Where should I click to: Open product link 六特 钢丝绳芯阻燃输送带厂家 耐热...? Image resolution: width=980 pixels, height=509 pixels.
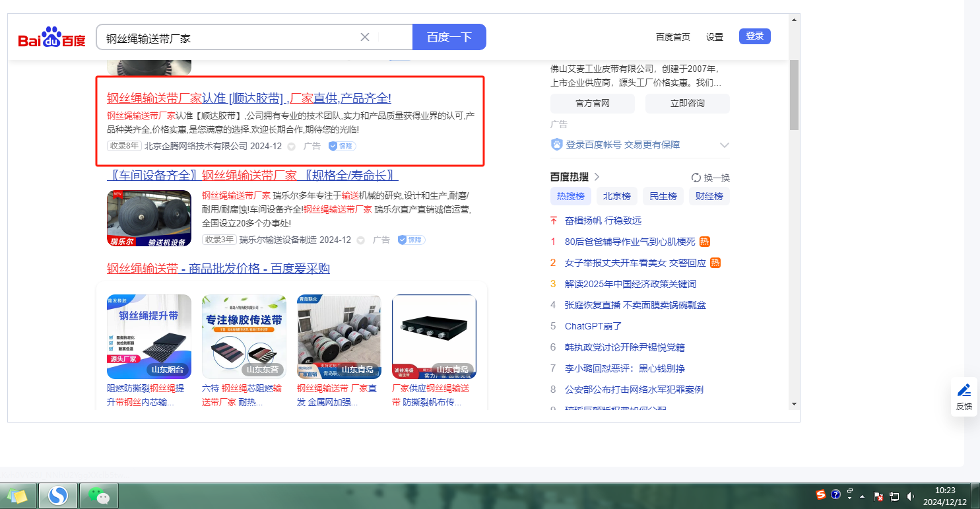(242, 395)
